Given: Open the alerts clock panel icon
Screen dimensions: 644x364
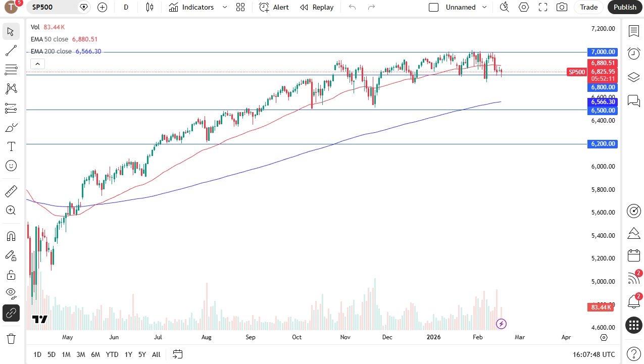Looking at the screenshot, I should pos(633,54).
